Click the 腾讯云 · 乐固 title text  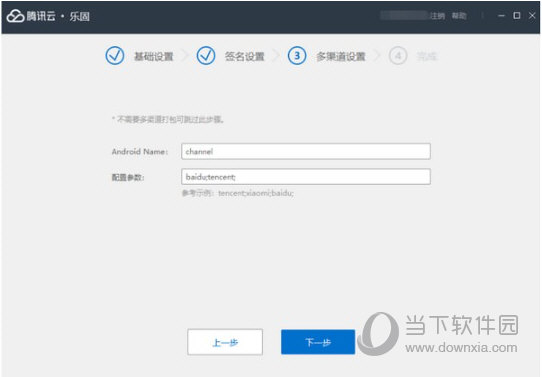58,16
